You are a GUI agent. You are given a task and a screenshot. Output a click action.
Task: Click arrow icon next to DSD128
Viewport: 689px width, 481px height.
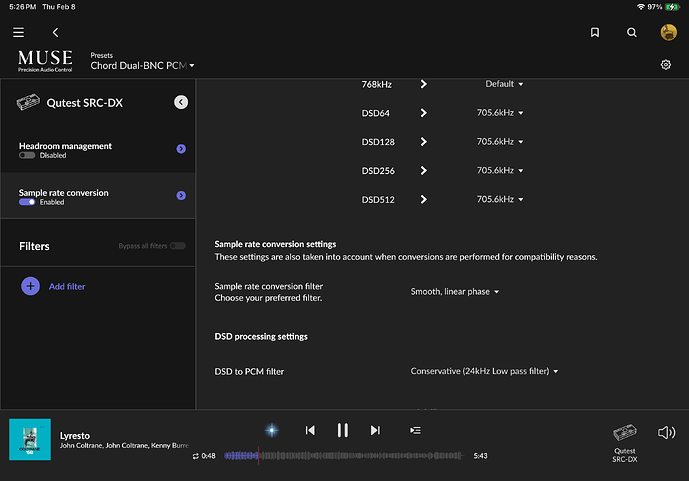point(423,142)
